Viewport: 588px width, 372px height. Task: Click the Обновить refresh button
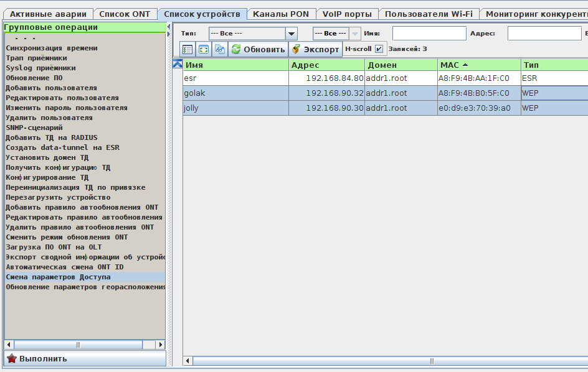[258, 49]
